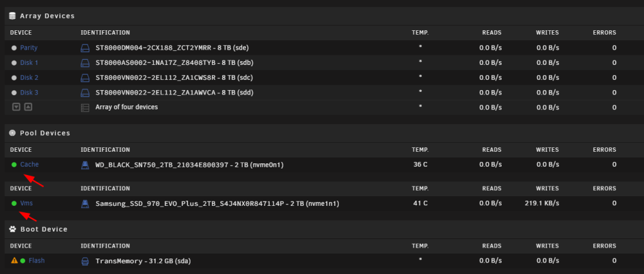Click the green status dot beside Vms
This screenshot has width=644, height=274.
(x=14, y=203)
